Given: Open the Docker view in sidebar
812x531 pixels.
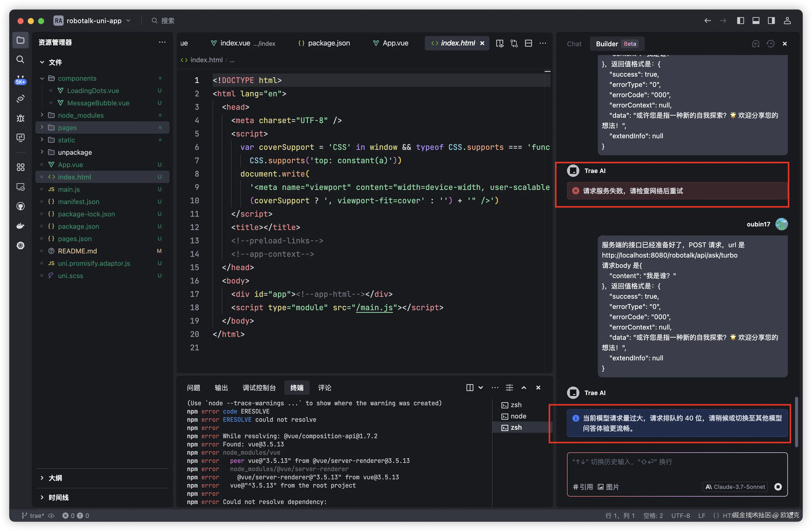Looking at the screenshot, I should pos(21,226).
